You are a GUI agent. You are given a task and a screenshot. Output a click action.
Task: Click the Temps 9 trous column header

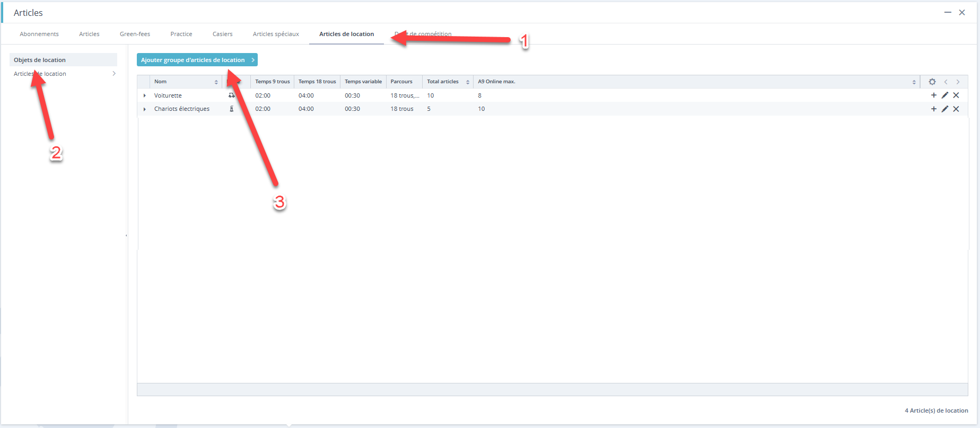point(273,82)
